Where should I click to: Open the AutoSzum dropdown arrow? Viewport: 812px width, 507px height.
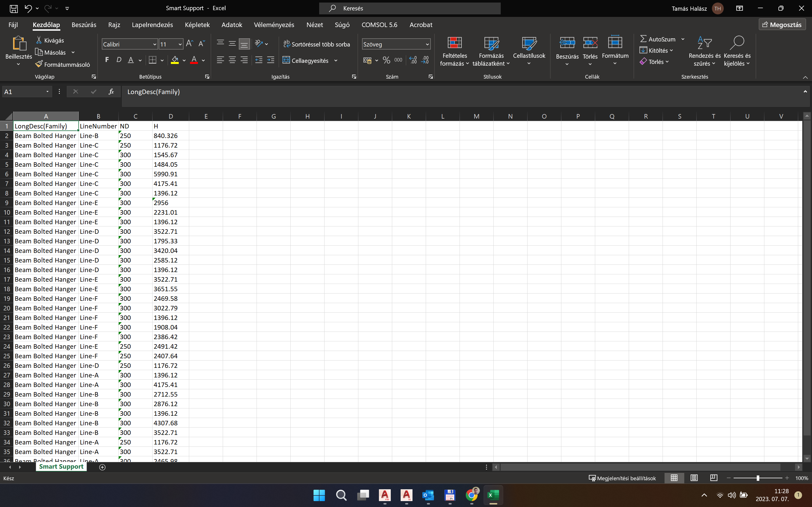pos(683,39)
